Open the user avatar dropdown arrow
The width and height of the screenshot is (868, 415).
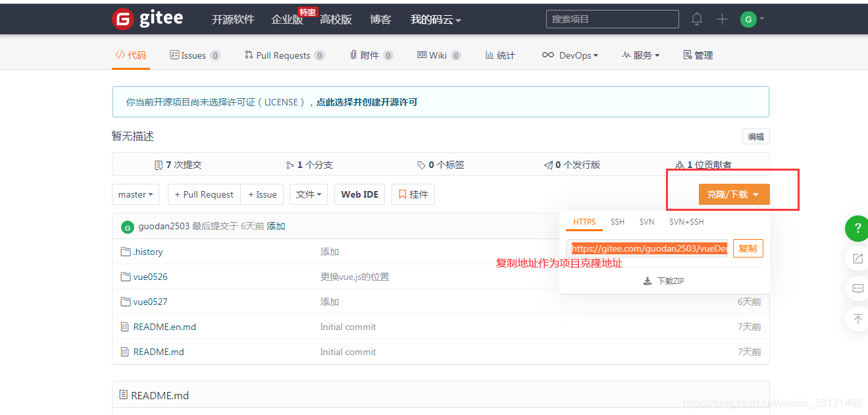[x=762, y=18]
